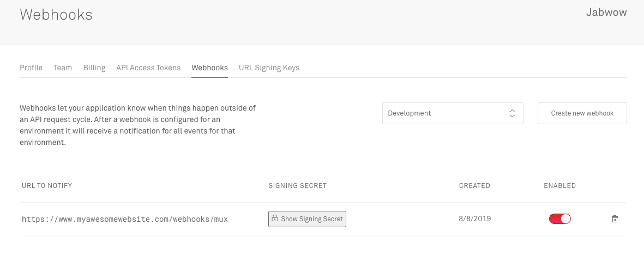Viewport: 644px width, 261px height.
Task: Click the ENABLED column header
Action: pos(560,185)
